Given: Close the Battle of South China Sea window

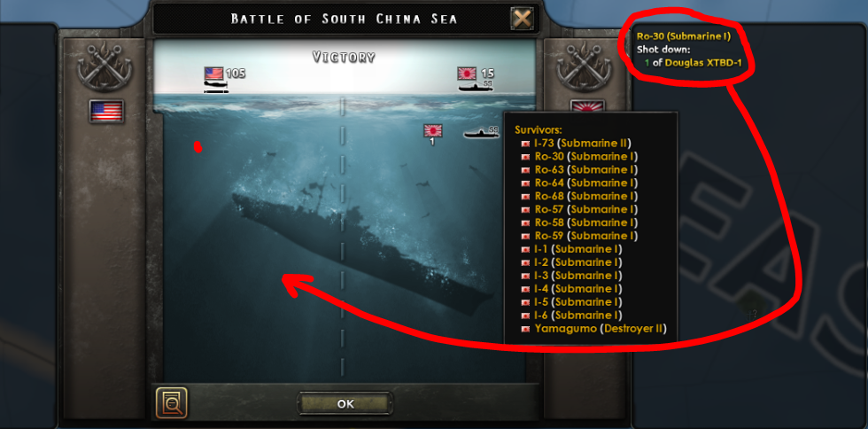Looking at the screenshot, I should tap(522, 19).
